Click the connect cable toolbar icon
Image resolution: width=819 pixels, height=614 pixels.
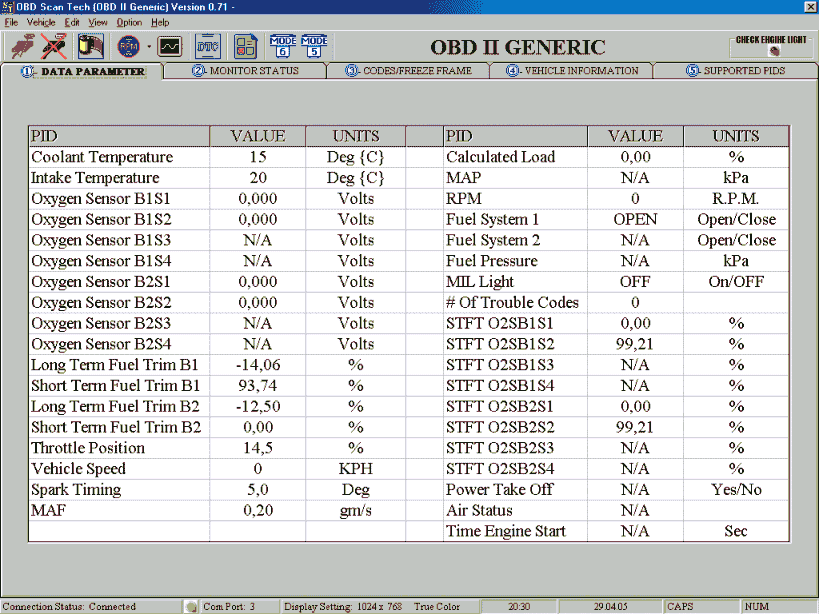(x=23, y=45)
